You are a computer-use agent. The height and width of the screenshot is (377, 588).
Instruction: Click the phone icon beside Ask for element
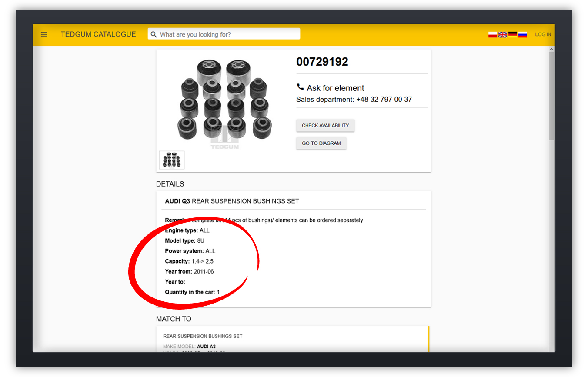pyautogui.click(x=300, y=87)
